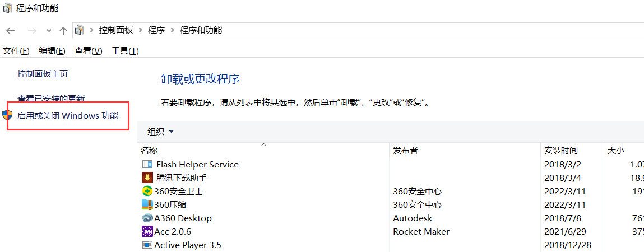The width and height of the screenshot is (644, 252).
Task: Click publisher Autodesk cell
Action: (413, 218)
